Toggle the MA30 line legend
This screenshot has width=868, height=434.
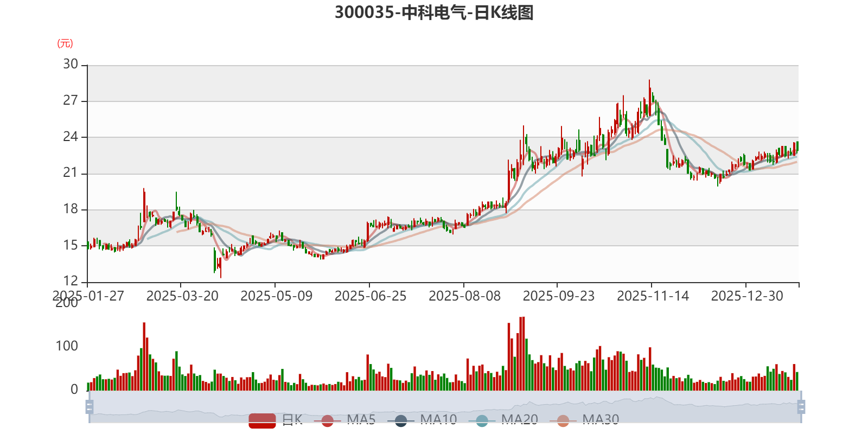(585, 420)
